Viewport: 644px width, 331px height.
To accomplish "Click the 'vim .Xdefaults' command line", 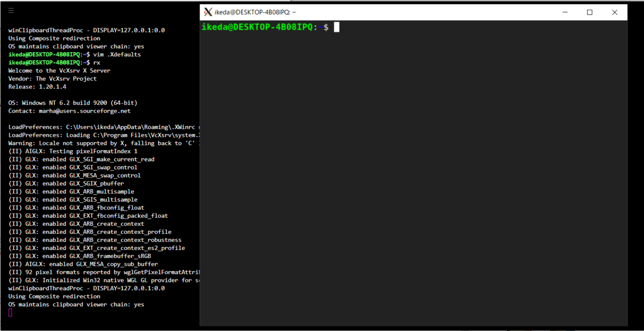I will point(75,55).
